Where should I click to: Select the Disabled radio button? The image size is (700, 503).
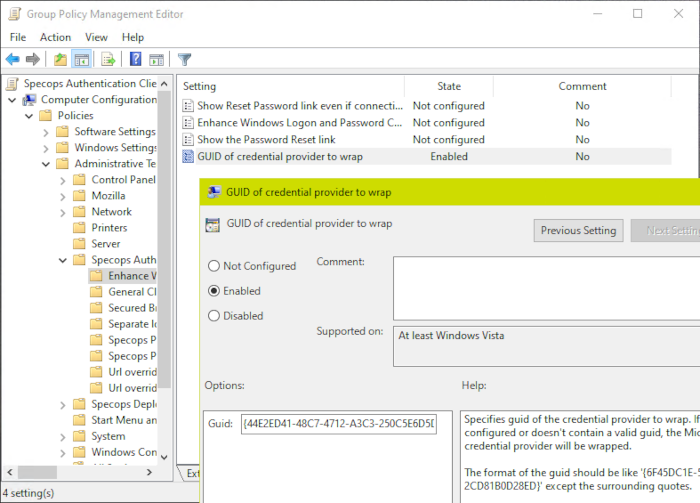tap(214, 316)
